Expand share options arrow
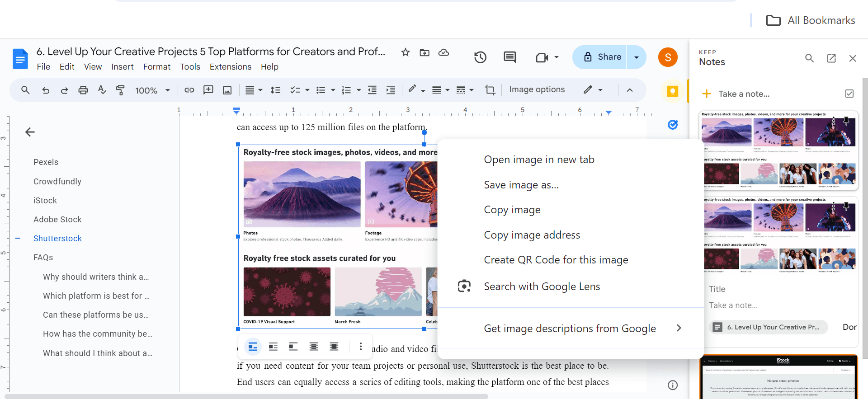This screenshot has width=868, height=399. point(637,57)
